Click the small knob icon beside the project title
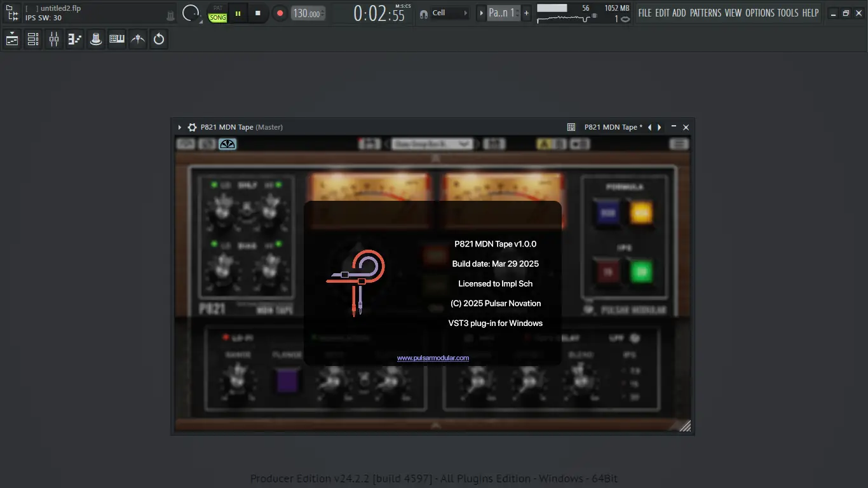 click(171, 15)
